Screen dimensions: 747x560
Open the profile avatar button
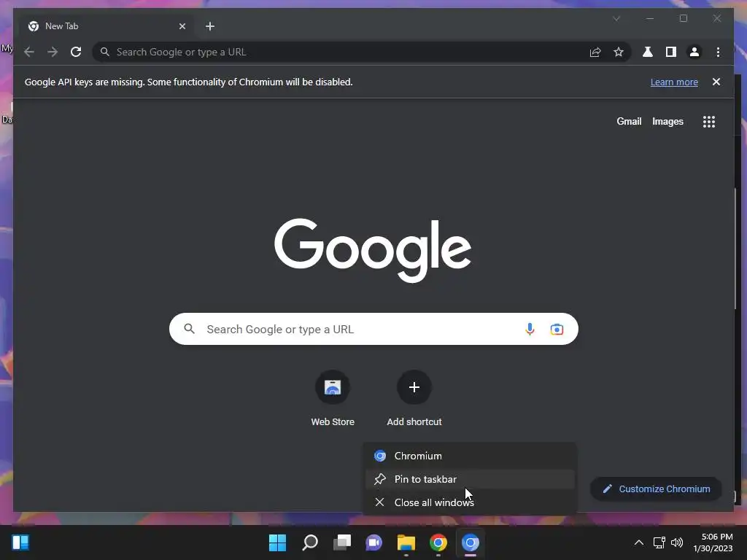pyautogui.click(x=694, y=52)
